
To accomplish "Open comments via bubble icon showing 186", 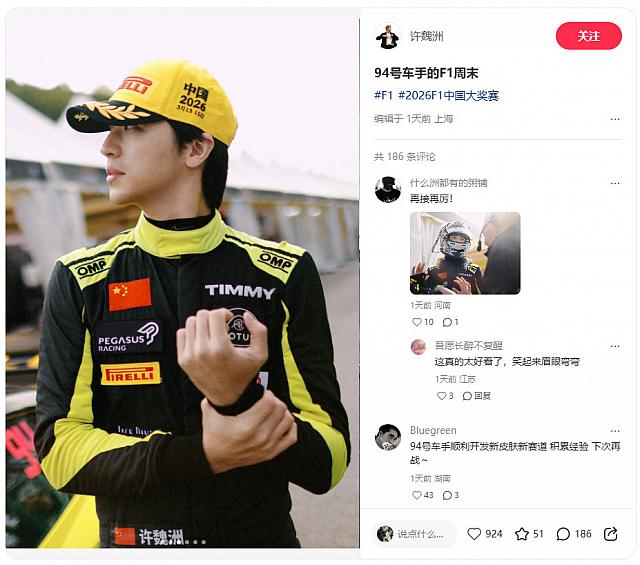I will click(563, 534).
